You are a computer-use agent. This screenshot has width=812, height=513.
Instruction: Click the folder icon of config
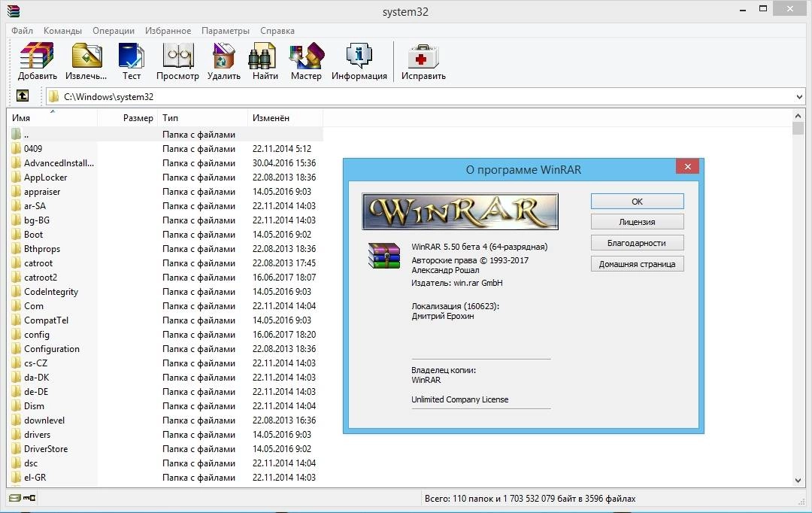click(x=16, y=334)
